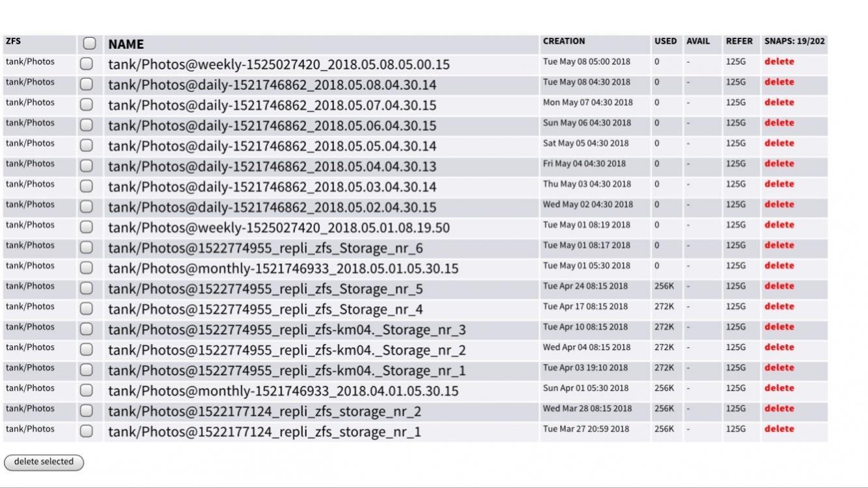Check the select-all checkbox in header
Image resolution: width=868 pixels, height=488 pixels.
pyautogui.click(x=89, y=44)
